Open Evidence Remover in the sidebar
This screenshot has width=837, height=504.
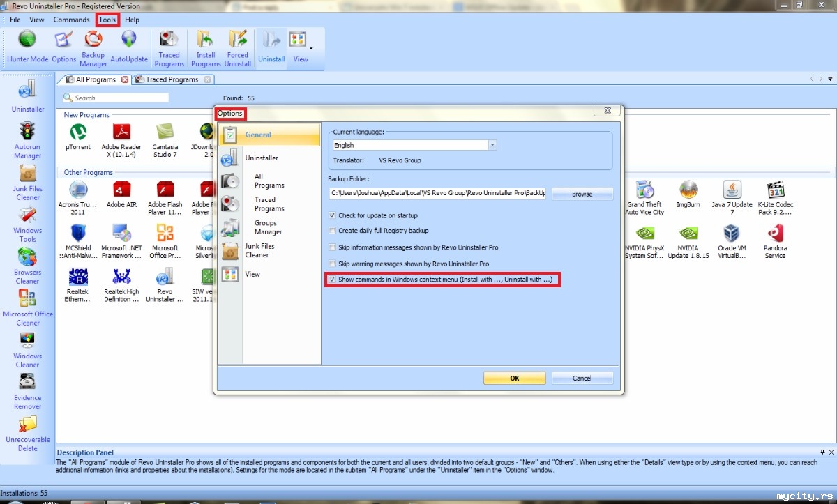point(28,392)
